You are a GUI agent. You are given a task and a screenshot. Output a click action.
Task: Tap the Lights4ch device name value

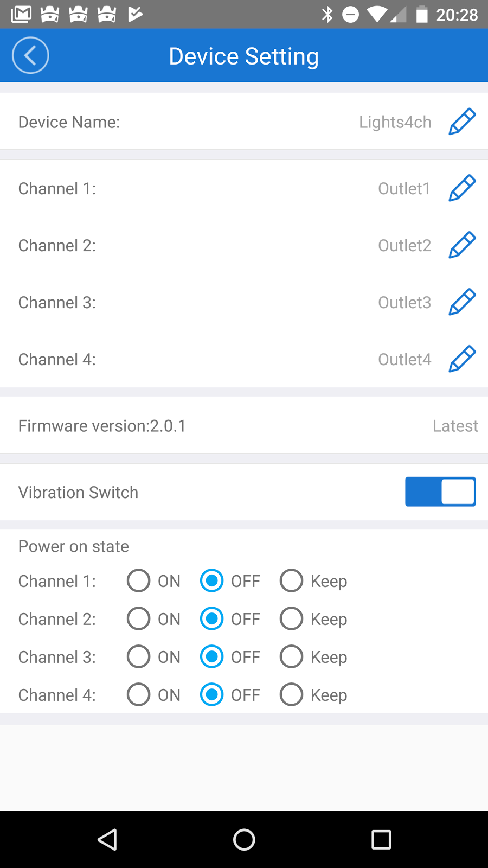point(395,122)
